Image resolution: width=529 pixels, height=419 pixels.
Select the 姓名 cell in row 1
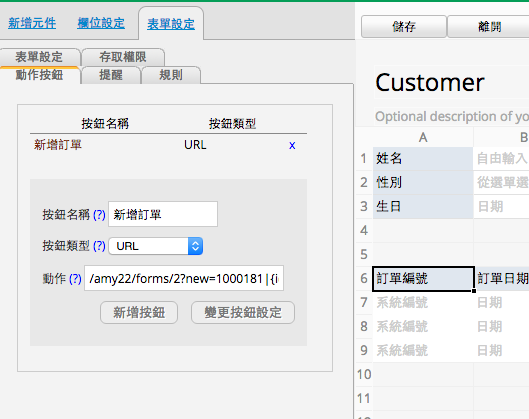coord(422,158)
